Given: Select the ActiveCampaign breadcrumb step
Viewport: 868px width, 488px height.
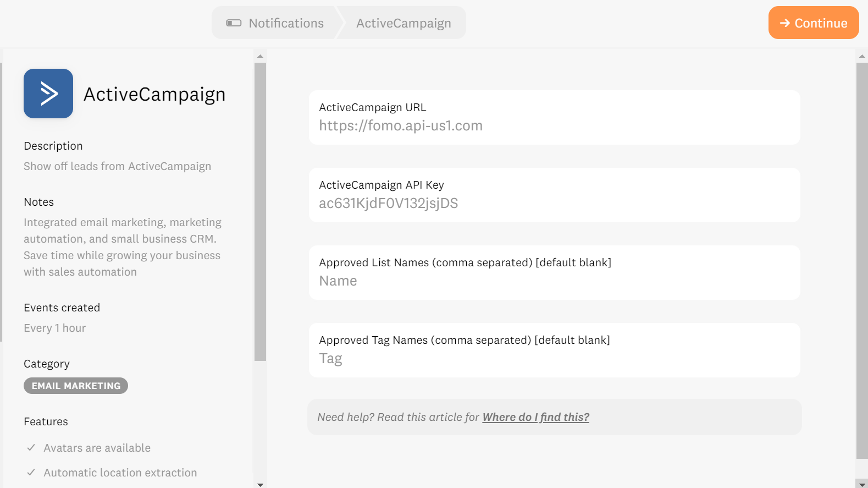Looking at the screenshot, I should click(x=403, y=23).
